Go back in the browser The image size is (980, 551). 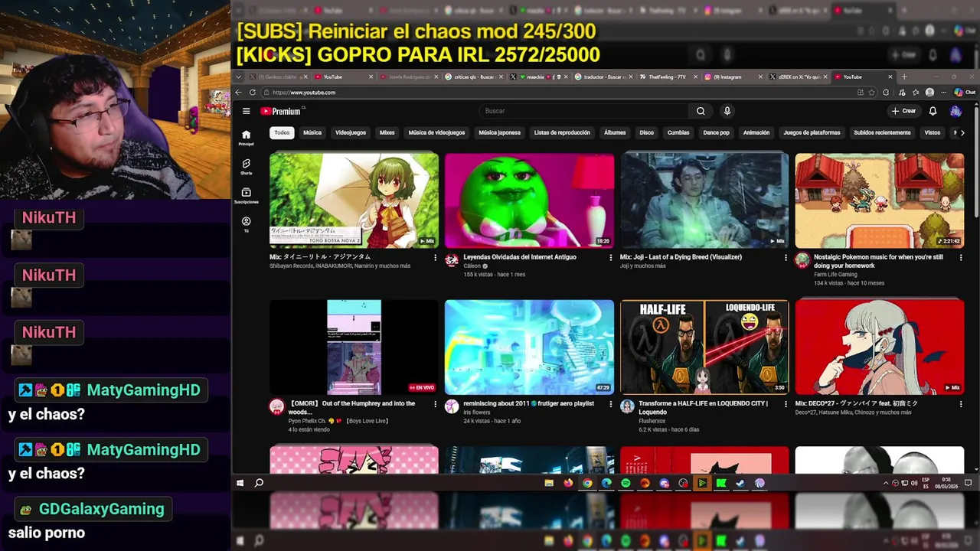(238, 92)
